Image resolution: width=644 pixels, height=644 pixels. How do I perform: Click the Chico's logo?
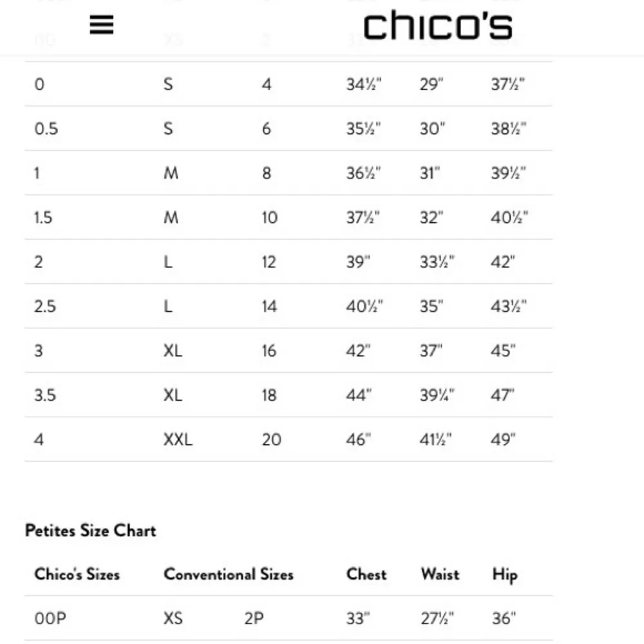tap(439, 26)
